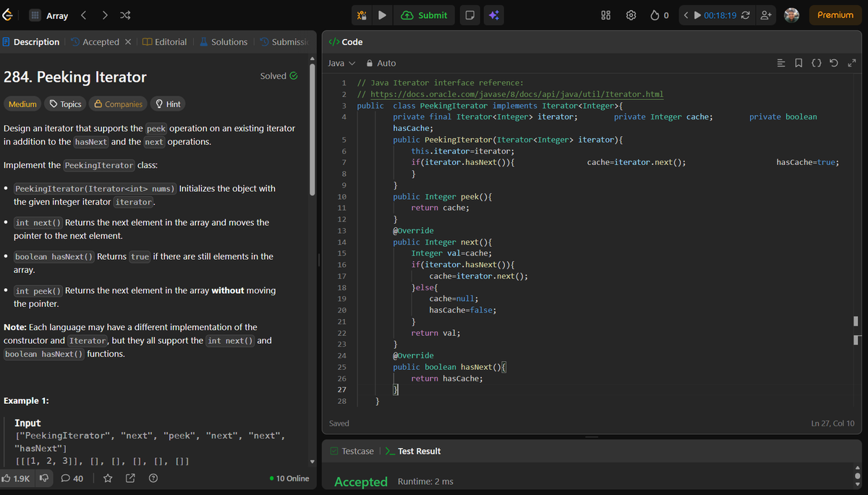Like the problem thumbs-up 1.9K
Image resolution: width=868 pixels, height=495 pixels.
click(16, 478)
